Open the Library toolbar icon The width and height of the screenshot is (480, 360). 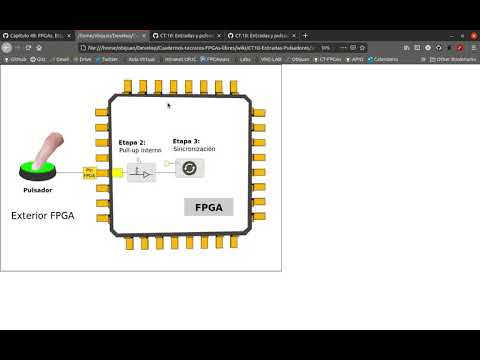click(406, 48)
